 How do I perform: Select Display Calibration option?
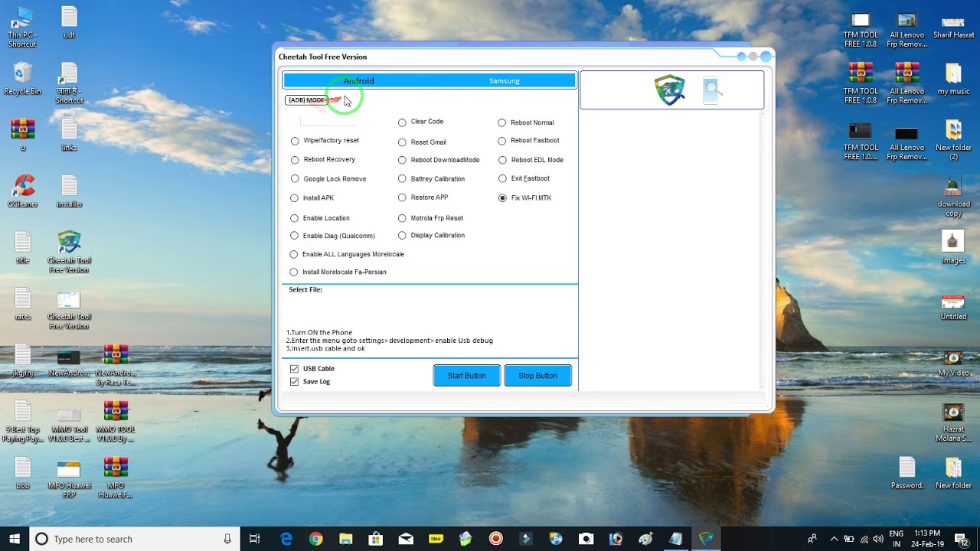[x=402, y=236]
